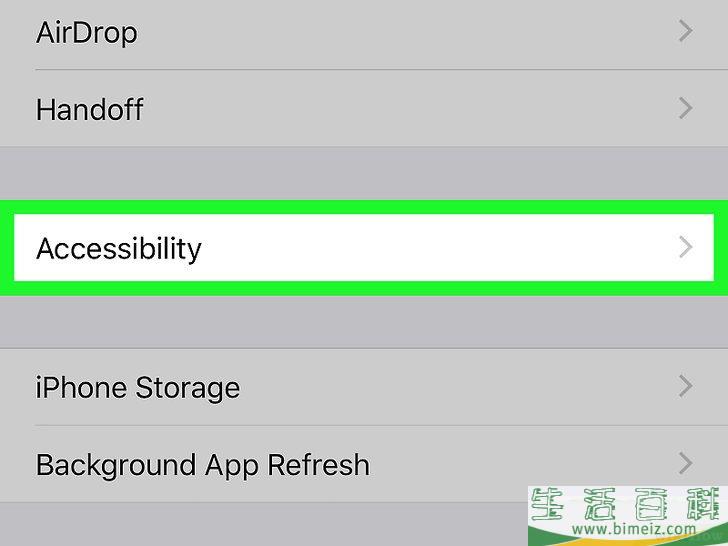Open the Handoff settings label
The image size is (728, 546).
90,108
